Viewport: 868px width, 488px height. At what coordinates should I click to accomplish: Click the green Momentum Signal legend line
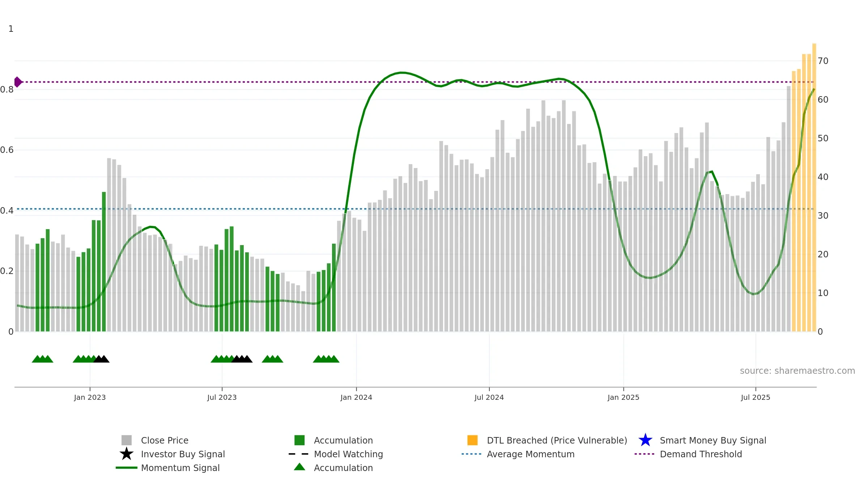click(x=127, y=468)
